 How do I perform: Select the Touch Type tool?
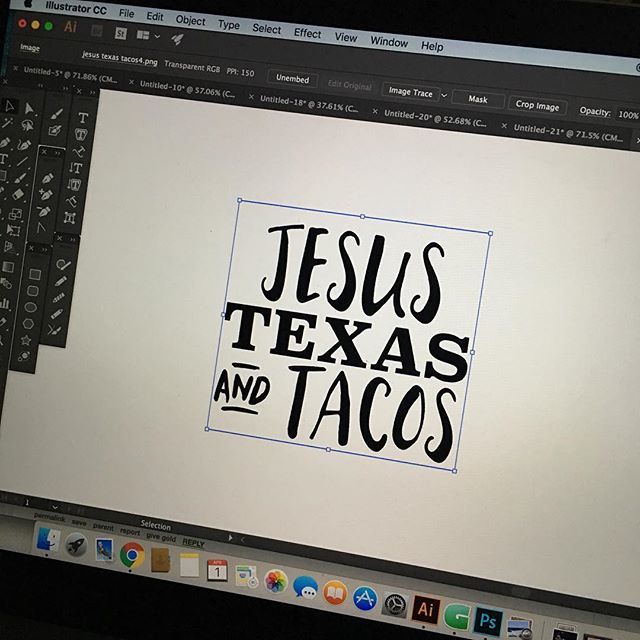[70, 218]
